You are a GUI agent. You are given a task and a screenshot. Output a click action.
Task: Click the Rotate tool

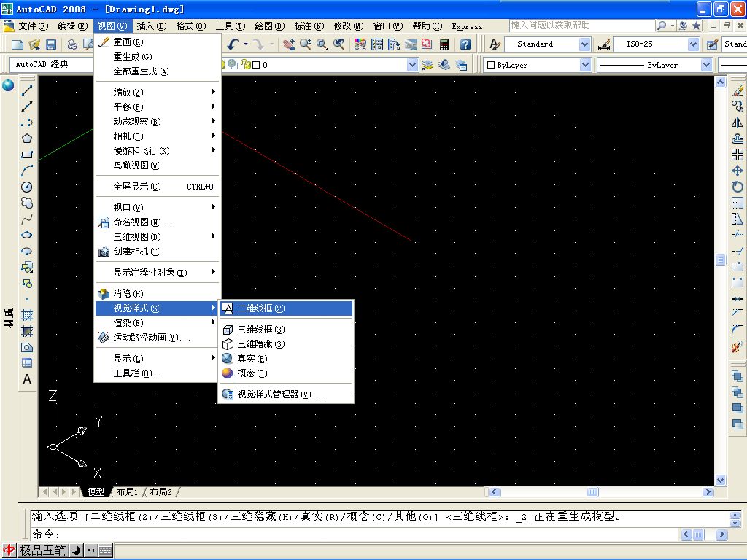pos(738,187)
